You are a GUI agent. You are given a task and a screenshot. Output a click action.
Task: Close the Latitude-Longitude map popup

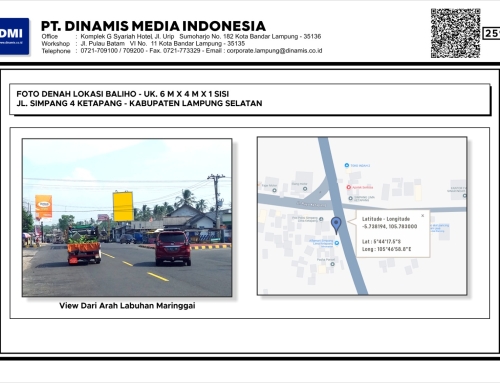(423, 216)
